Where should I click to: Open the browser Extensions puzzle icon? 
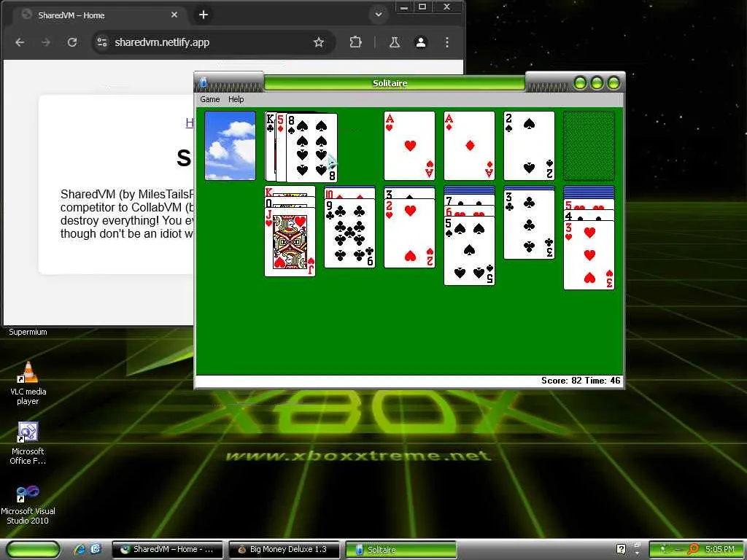[x=355, y=42]
